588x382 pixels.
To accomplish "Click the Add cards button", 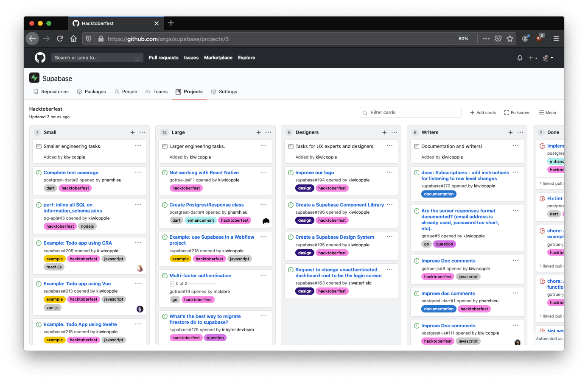I will point(483,112).
